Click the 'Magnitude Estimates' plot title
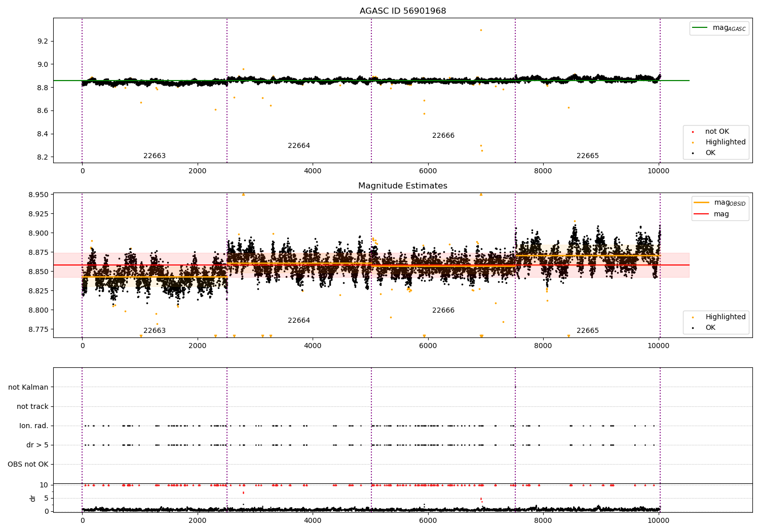The height and width of the screenshot is (532, 760). (403, 186)
